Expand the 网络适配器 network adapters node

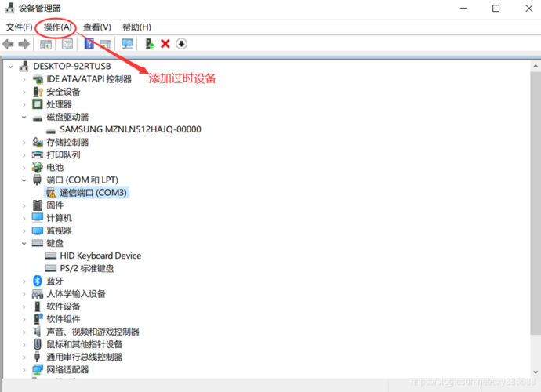point(25,369)
